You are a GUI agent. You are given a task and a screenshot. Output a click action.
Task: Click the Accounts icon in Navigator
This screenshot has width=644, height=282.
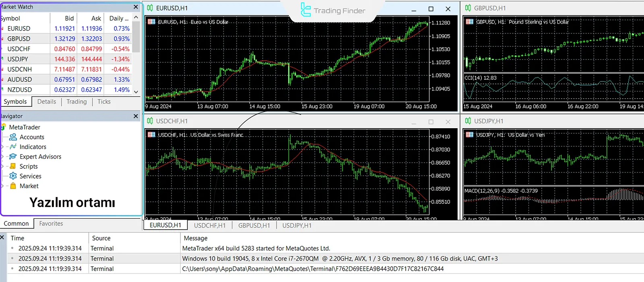point(13,137)
